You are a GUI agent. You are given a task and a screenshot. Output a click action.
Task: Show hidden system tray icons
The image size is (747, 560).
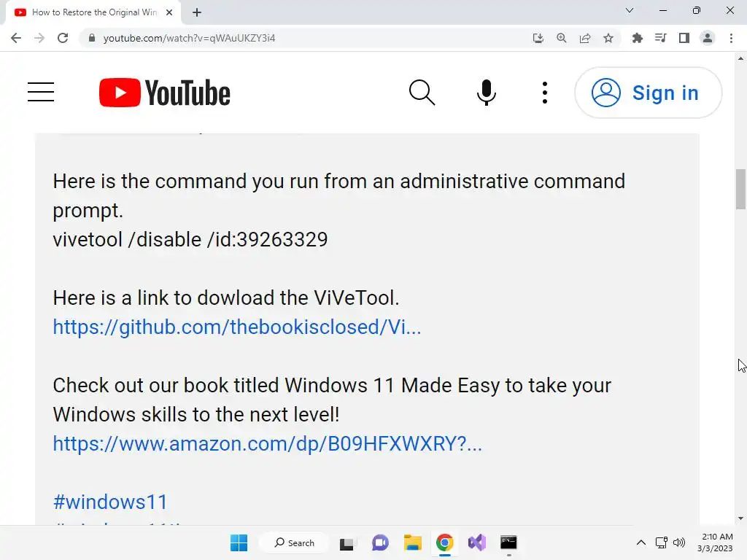[x=640, y=542]
